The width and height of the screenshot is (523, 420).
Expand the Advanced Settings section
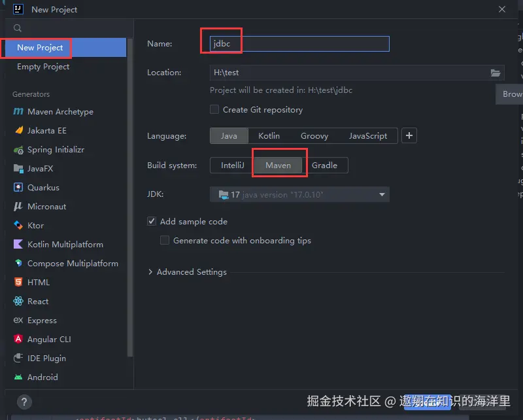point(150,272)
